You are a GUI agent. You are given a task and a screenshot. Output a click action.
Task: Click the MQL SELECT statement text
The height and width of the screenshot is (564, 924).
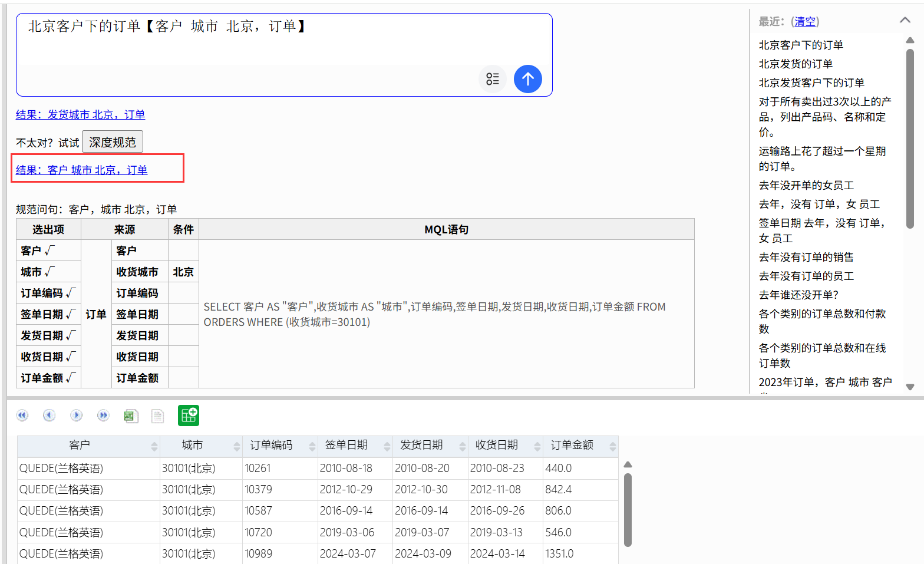435,314
